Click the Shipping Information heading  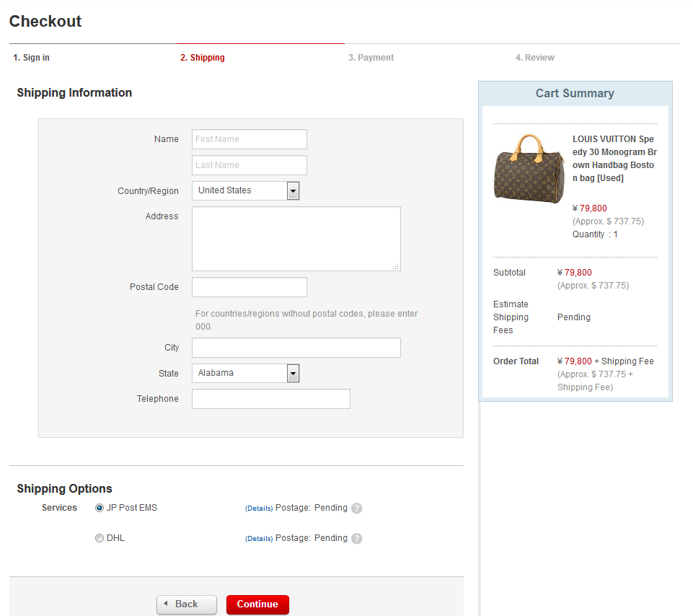click(74, 92)
